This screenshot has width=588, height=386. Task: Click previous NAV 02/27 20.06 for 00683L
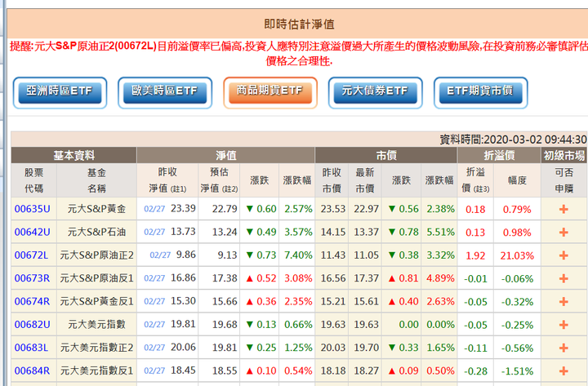170,347
